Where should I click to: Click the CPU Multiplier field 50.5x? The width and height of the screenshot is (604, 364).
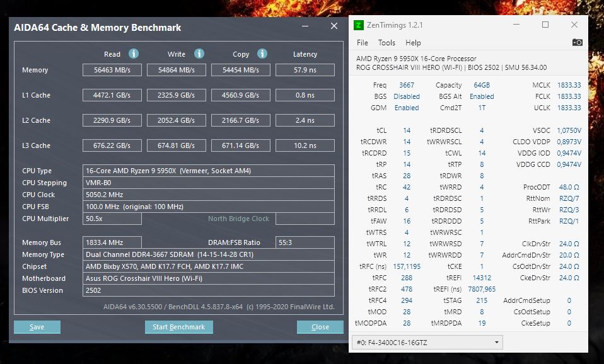(112, 219)
